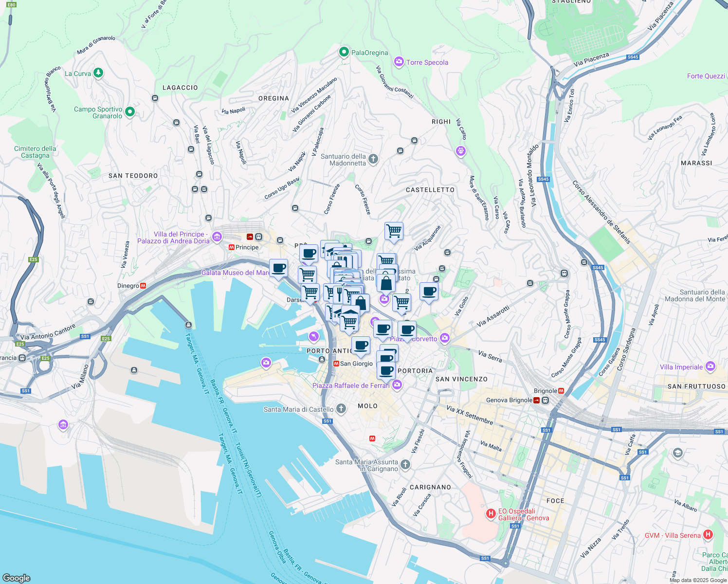Select the Villa Imperiale camera icon
The width and height of the screenshot is (728, 584).
click(x=710, y=366)
